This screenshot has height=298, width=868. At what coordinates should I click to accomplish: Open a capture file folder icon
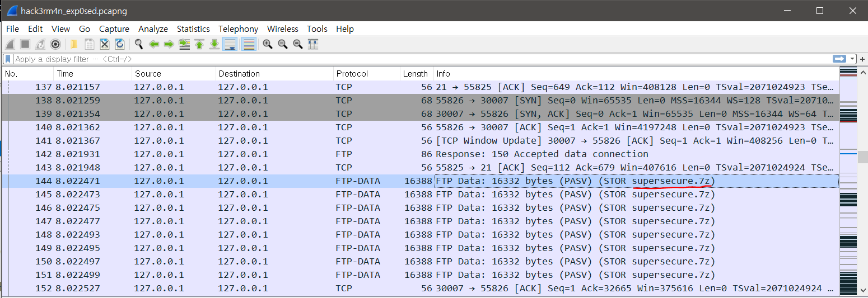tap(74, 44)
